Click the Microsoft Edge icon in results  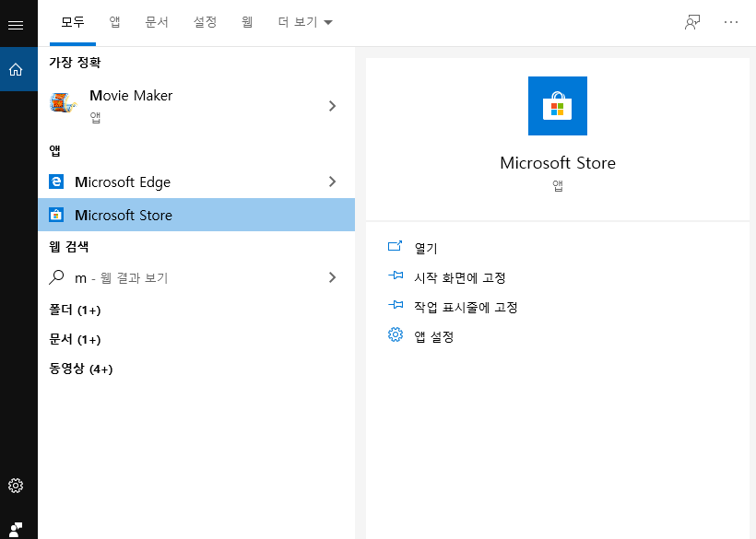[56, 182]
